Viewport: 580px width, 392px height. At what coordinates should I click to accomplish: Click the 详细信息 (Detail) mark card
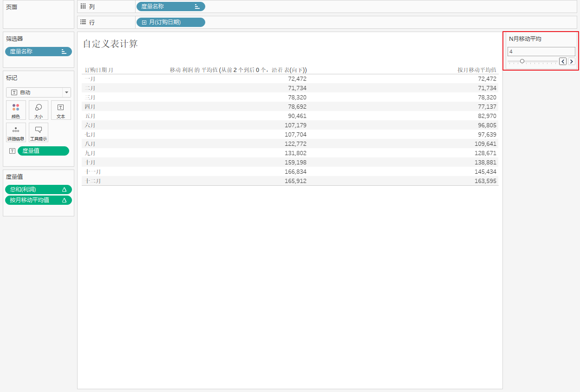(x=16, y=132)
